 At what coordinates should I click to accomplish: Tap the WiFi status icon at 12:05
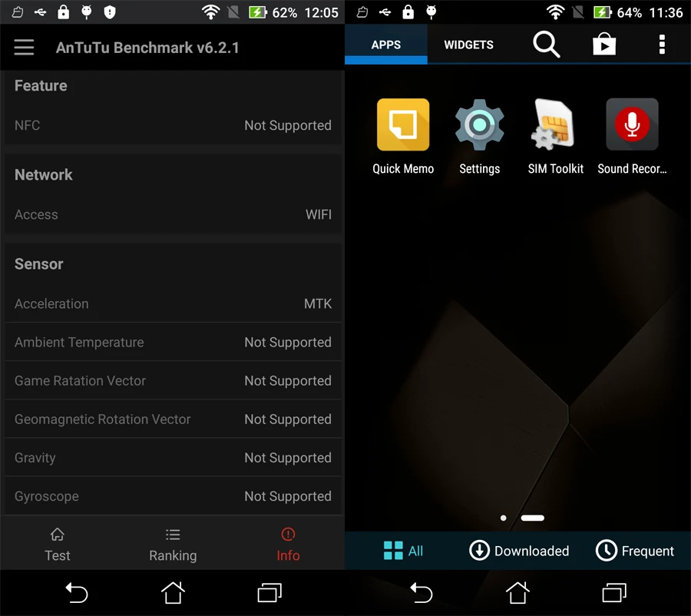[210, 12]
